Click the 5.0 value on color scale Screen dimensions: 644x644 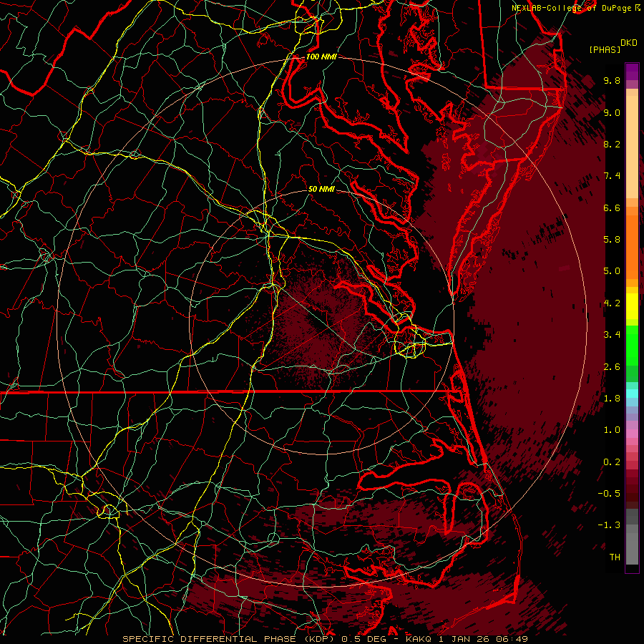click(612, 271)
